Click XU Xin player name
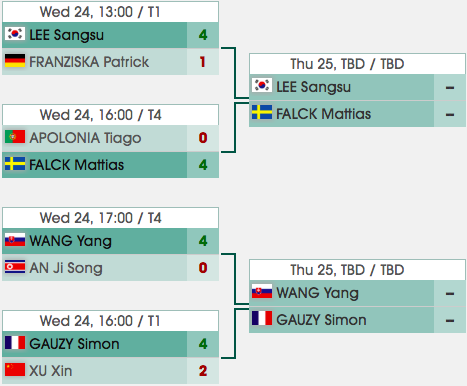Image resolution: width=467 pixels, height=386 pixels. pos(51,371)
